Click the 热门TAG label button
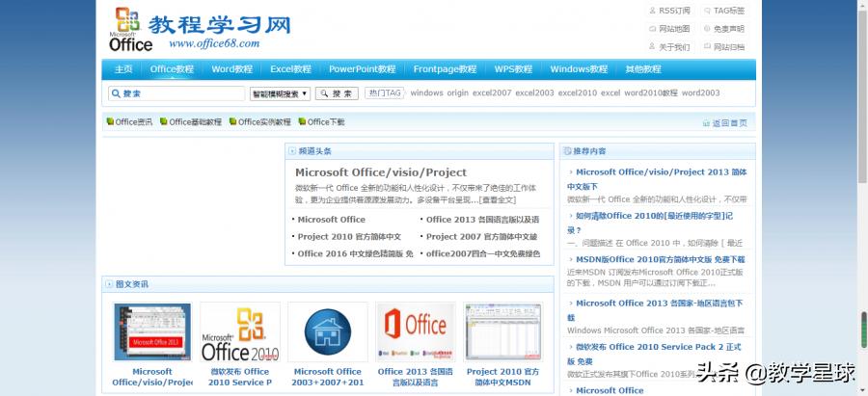Screen dimensions: 868x396 384,92
